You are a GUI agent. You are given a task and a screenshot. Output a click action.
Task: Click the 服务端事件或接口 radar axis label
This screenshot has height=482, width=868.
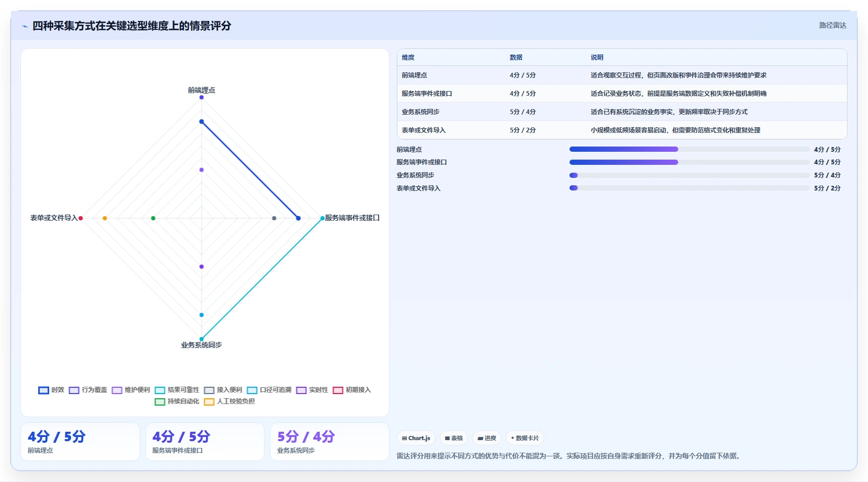click(352, 218)
